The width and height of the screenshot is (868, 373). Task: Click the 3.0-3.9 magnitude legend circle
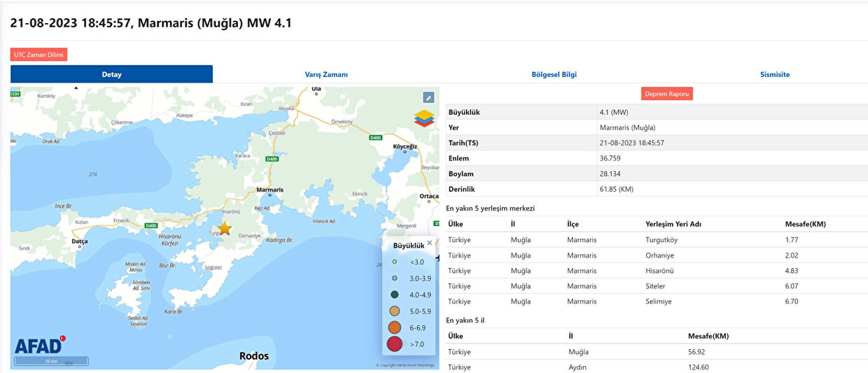395,278
